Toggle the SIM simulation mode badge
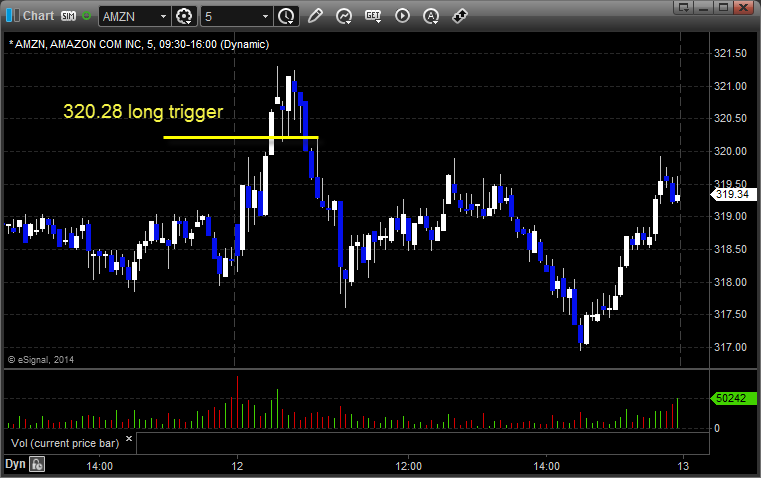This screenshot has height=478, width=761. pos(68,16)
